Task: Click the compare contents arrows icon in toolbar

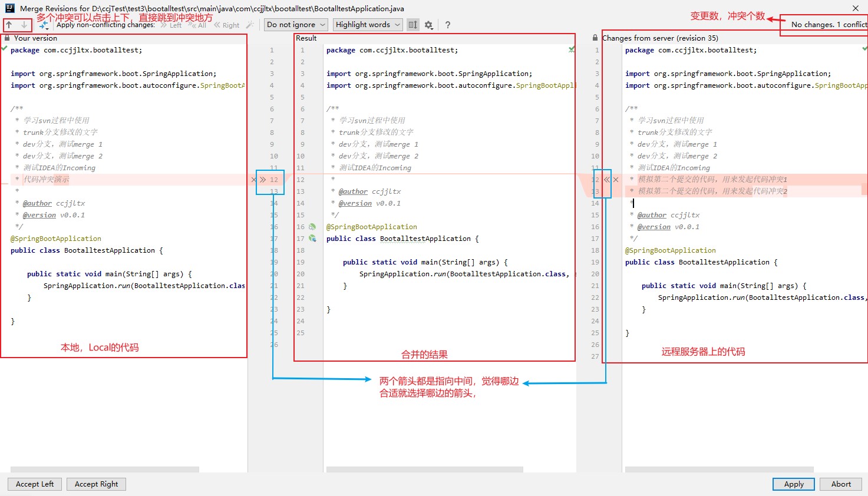Action: coord(44,25)
